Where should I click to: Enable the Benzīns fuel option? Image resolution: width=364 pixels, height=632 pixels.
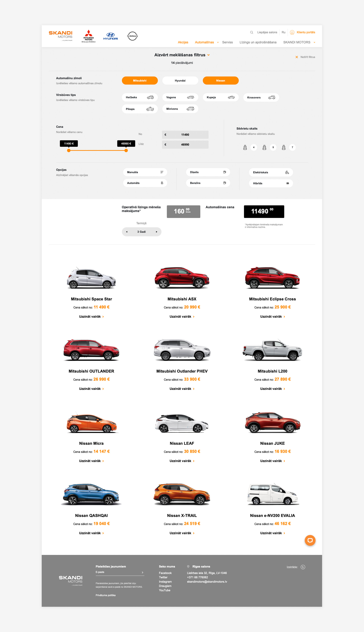pyautogui.click(x=208, y=183)
